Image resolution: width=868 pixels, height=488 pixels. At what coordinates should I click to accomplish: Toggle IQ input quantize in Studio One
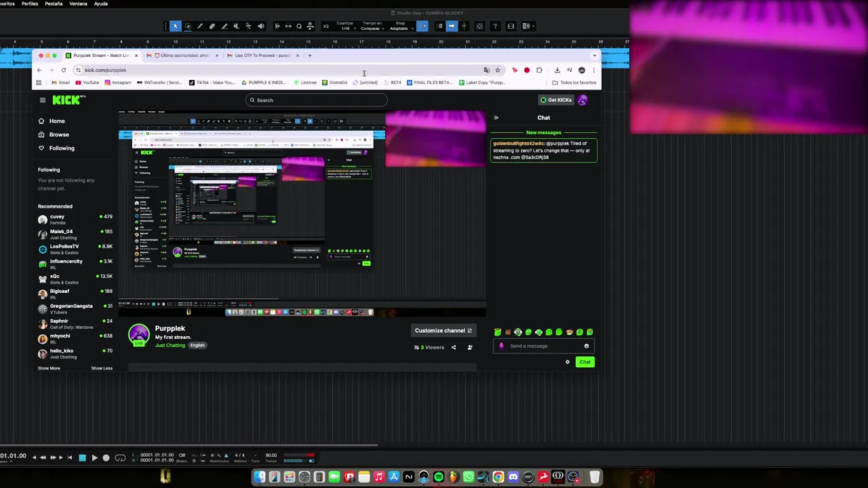(x=326, y=26)
